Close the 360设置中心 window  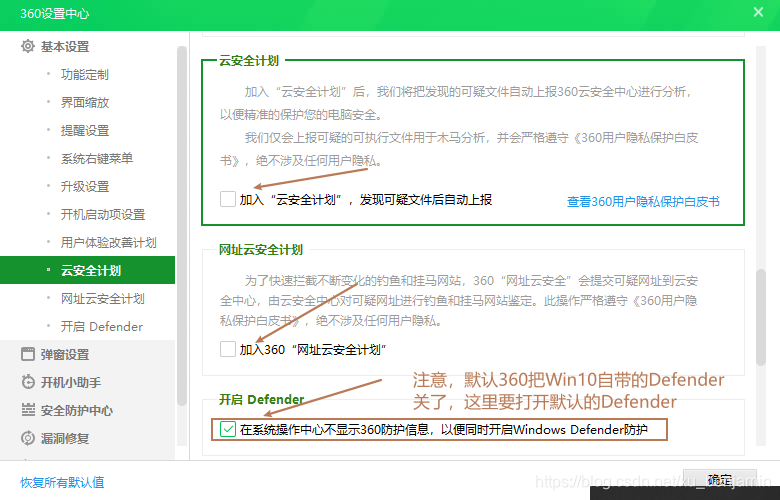758,12
